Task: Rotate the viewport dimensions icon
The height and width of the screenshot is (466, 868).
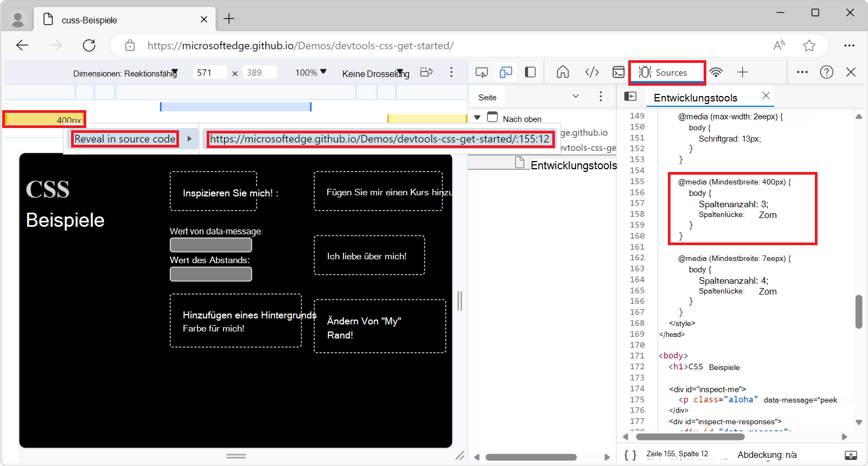Action: 426,72
